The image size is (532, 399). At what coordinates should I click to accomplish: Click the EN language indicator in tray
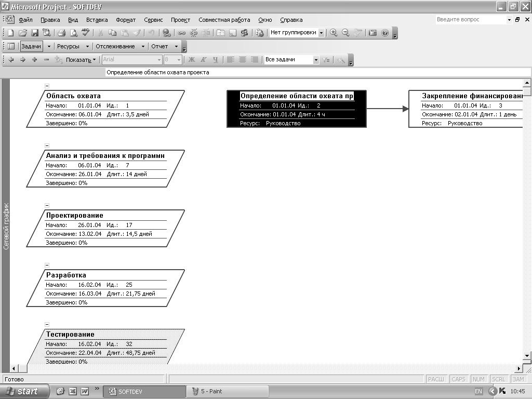pyautogui.click(x=478, y=391)
